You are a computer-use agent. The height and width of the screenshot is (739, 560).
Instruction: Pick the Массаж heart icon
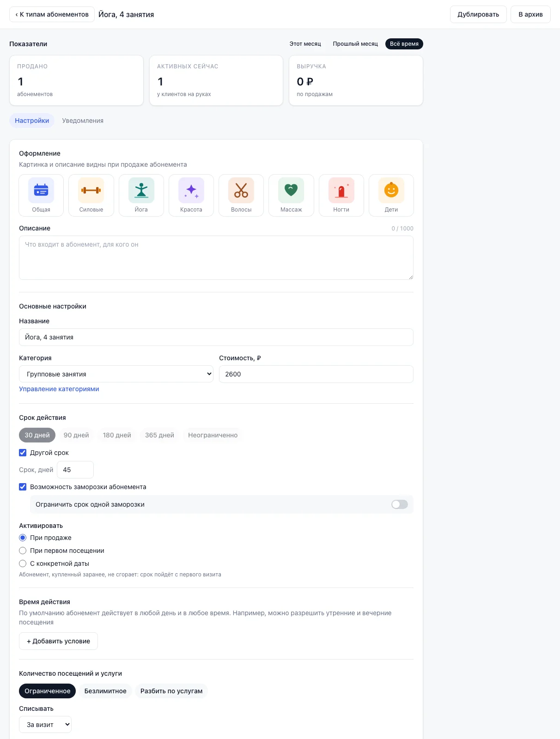(291, 195)
